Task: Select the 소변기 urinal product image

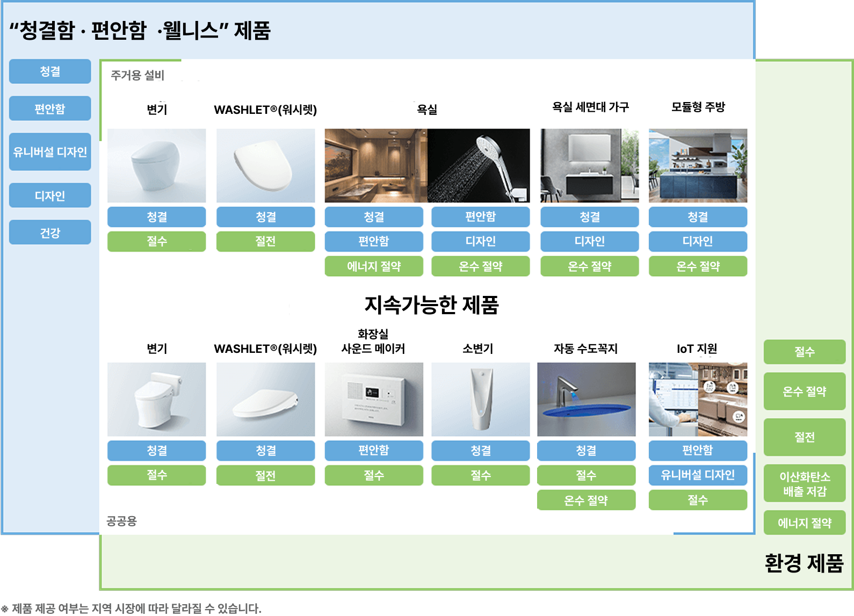Action: tap(480, 399)
